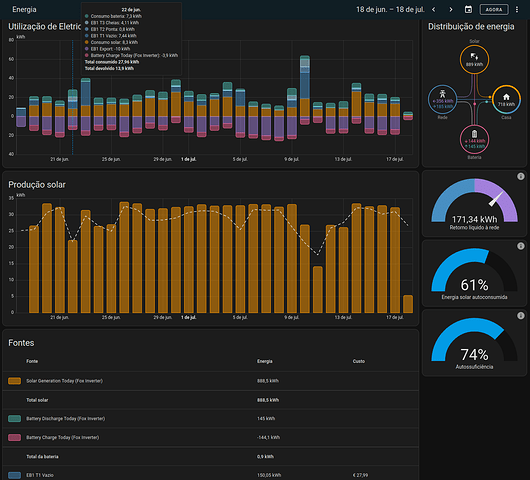This screenshot has height=480, width=530.
Task: Click the Rede grid tower icon
Action: pos(442,94)
